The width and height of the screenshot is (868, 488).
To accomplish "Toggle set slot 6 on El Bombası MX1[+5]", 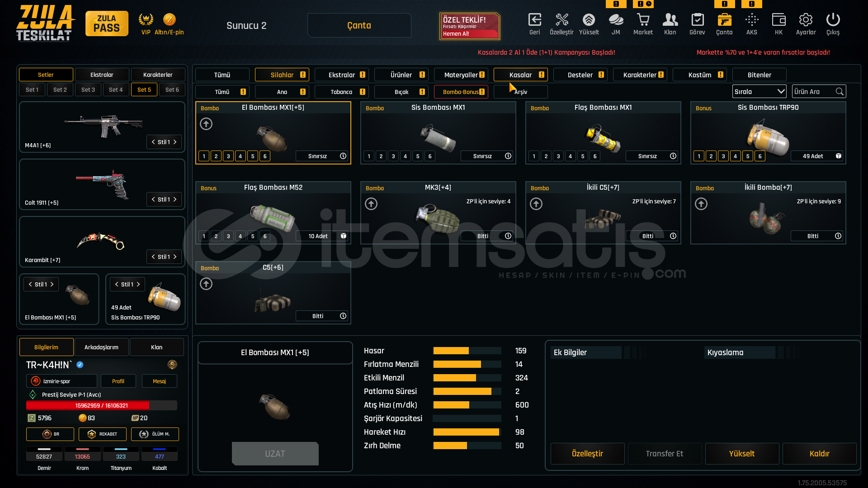I will click(x=265, y=156).
